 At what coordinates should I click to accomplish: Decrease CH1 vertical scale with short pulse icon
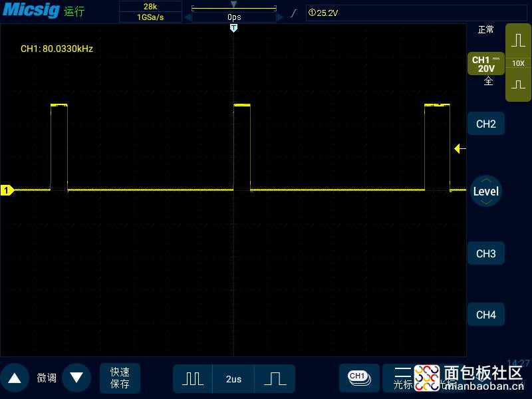pos(518,85)
